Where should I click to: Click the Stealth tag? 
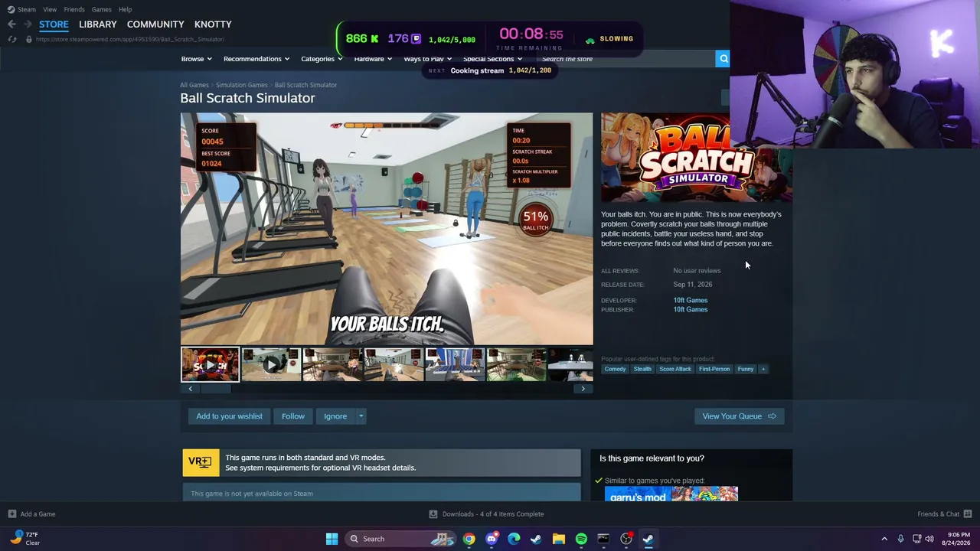click(642, 369)
